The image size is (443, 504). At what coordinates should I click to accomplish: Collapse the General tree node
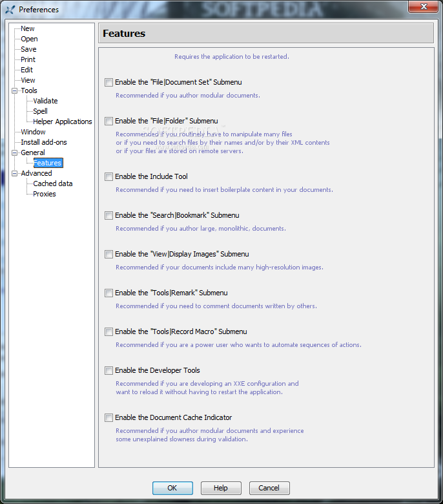14,152
